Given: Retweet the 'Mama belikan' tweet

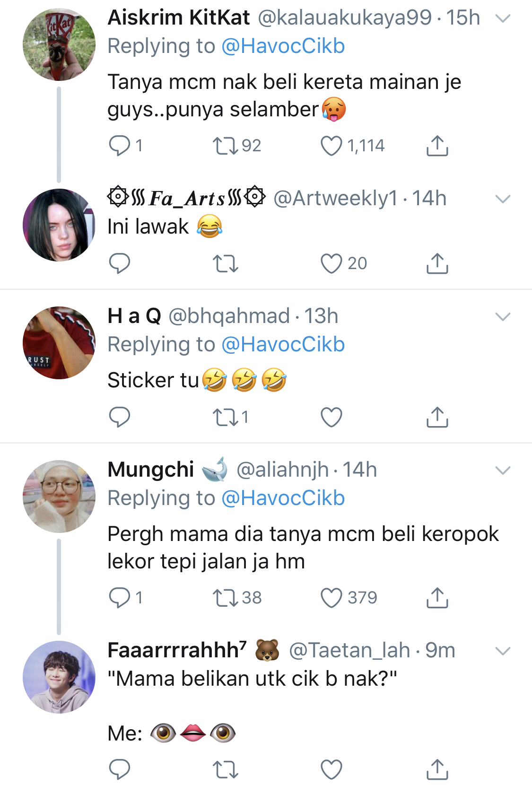Looking at the screenshot, I should pos(225,769).
